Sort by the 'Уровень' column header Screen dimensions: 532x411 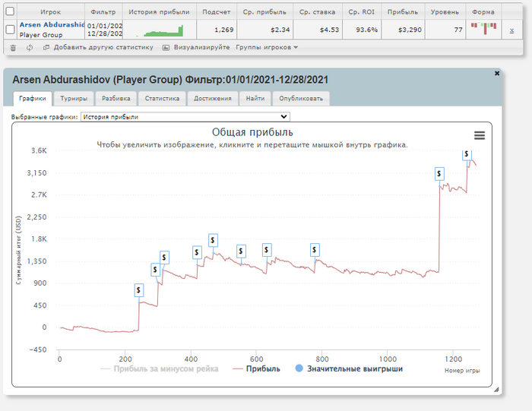tap(445, 12)
